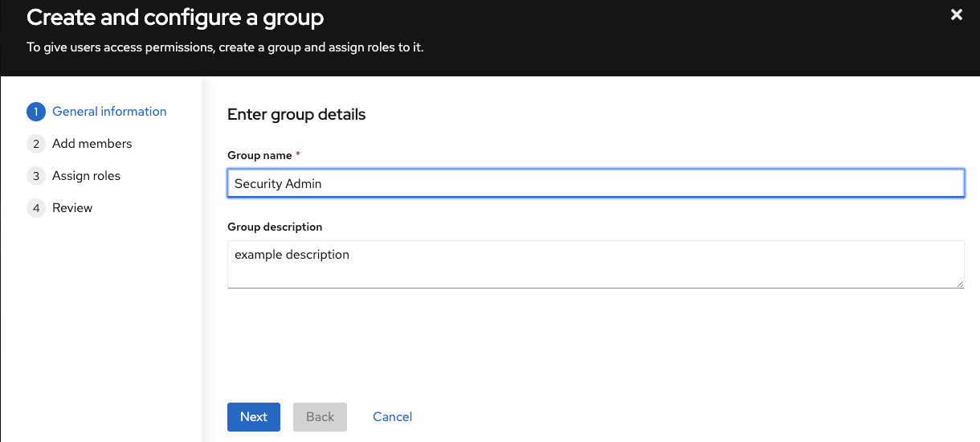
Task: Click the step 4 number badge
Action: [35, 208]
